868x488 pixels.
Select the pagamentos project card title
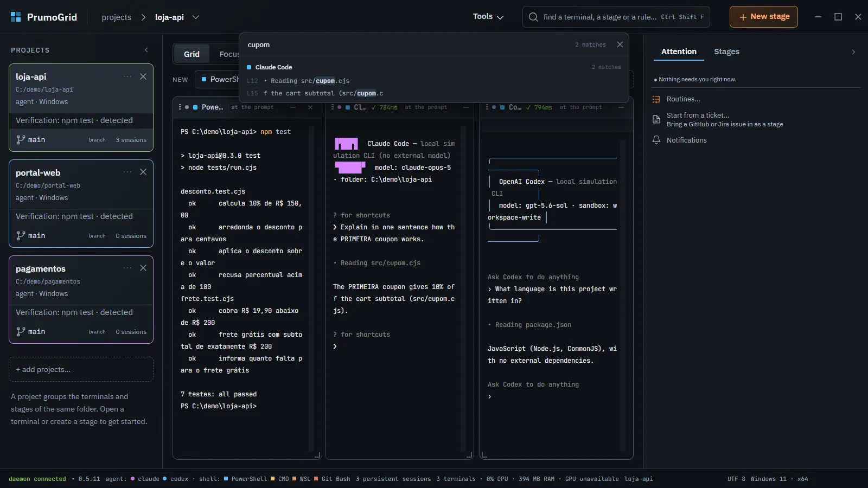tap(41, 268)
